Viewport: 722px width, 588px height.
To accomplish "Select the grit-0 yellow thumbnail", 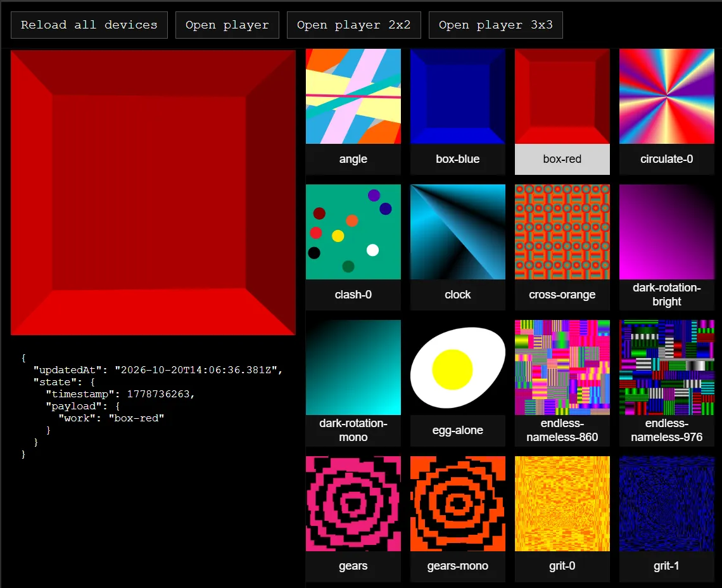I will 562,504.
